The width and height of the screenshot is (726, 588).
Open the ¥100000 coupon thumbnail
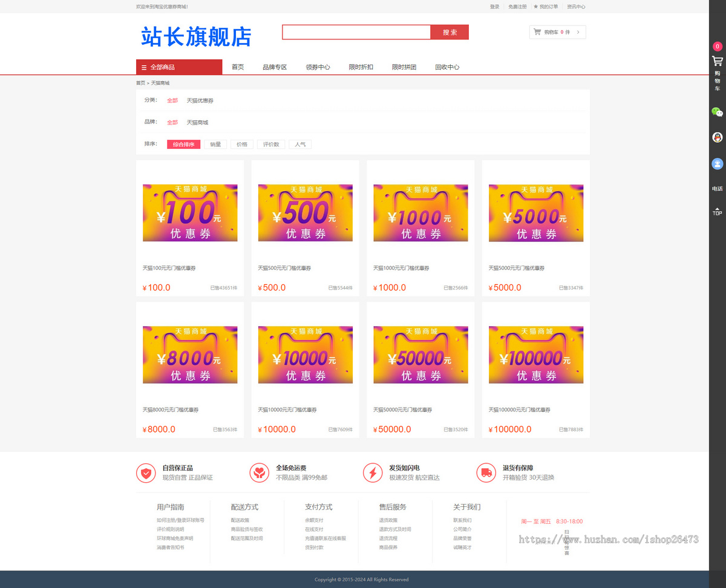pos(536,354)
